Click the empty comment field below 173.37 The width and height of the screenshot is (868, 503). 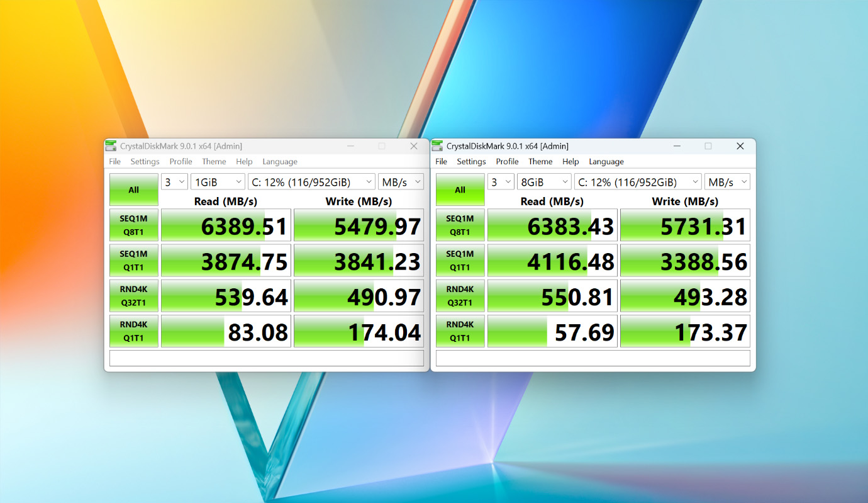[x=593, y=358]
